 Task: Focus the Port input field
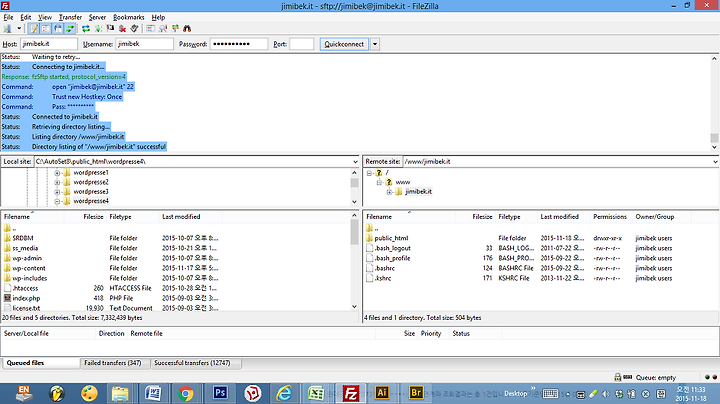coord(302,44)
